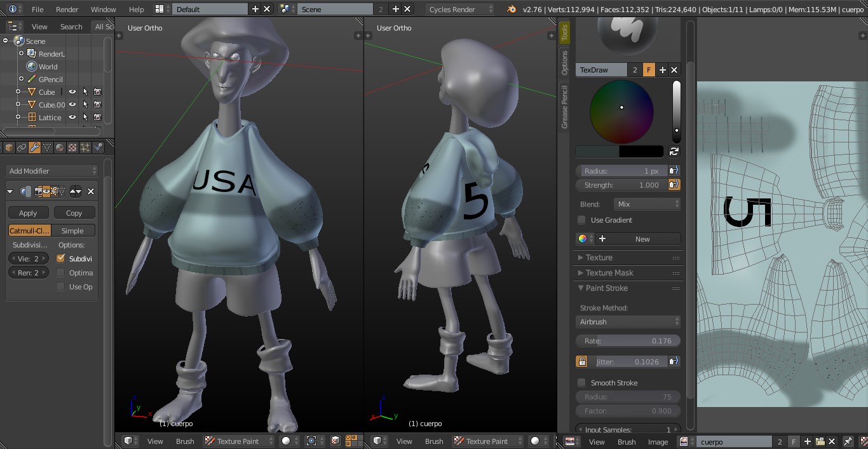
Task: Open the Render menu
Action: pyautogui.click(x=67, y=10)
